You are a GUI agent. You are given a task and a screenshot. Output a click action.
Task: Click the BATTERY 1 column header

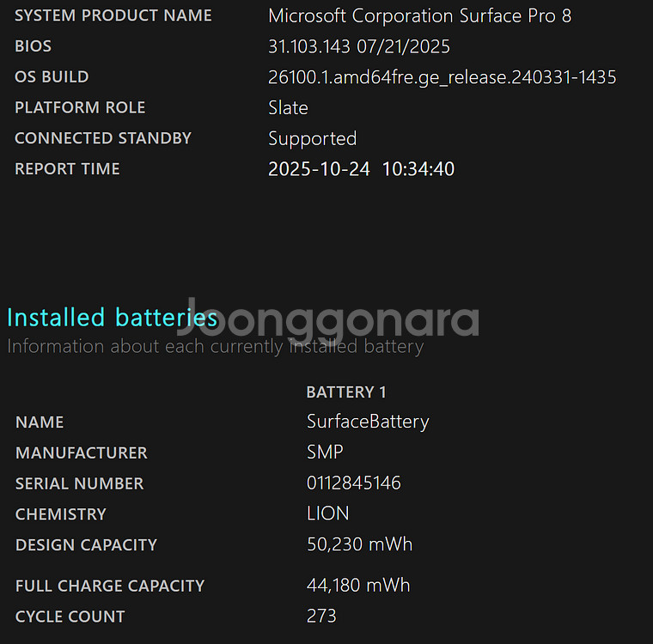346,392
